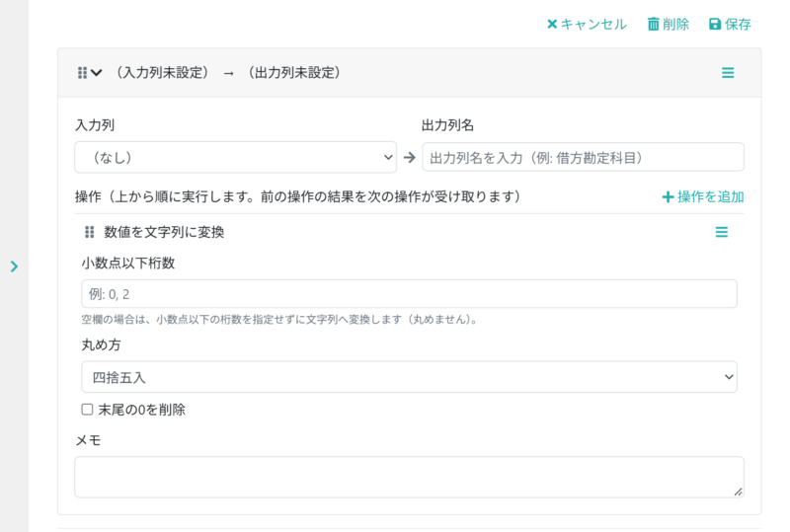Open the 丸め方 四捨五入 dropdown
Image resolution: width=790 pixels, height=532 pixels.
pyautogui.click(x=409, y=377)
